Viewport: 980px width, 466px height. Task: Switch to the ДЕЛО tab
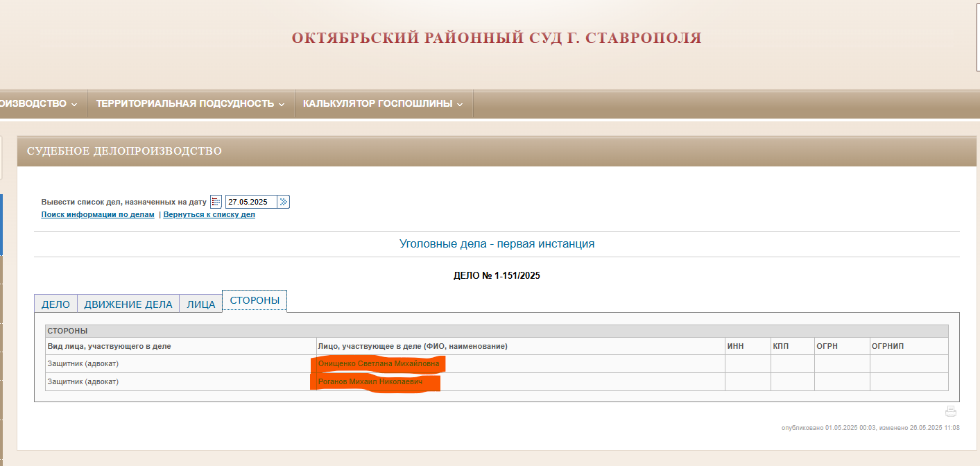(55, 304)
